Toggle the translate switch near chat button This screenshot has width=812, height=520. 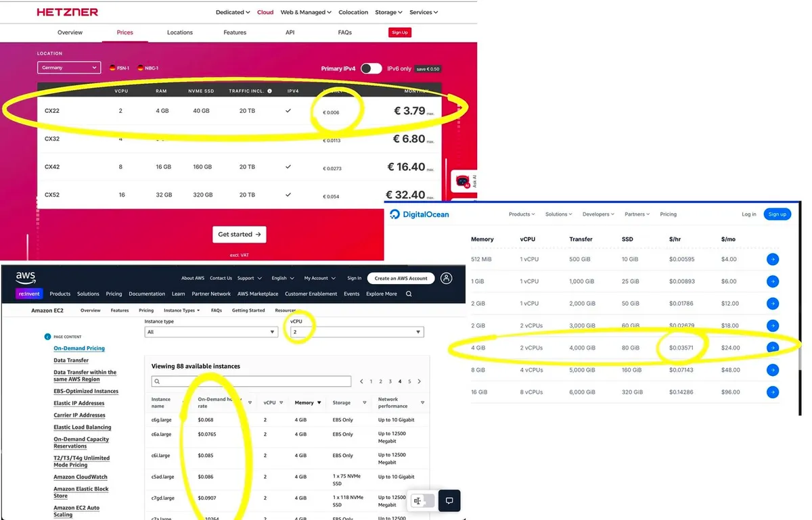[x=422, y=501]
